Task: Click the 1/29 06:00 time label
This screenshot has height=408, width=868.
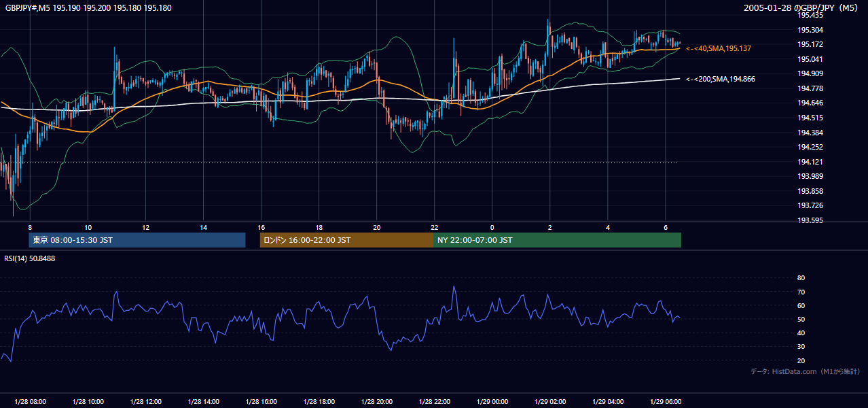Action: pos(666,401)
